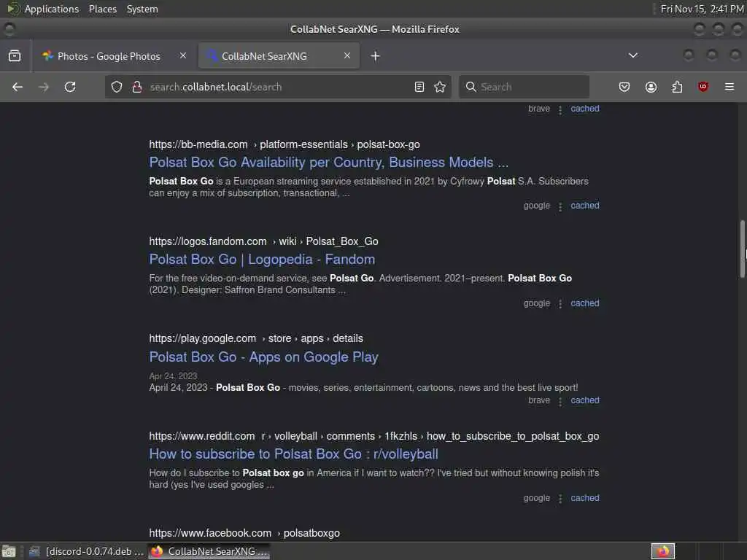This screenshot has width=747, height=560.
Task: Click the page vertical scrollbar thumb
Action: [x=742, y=249]
